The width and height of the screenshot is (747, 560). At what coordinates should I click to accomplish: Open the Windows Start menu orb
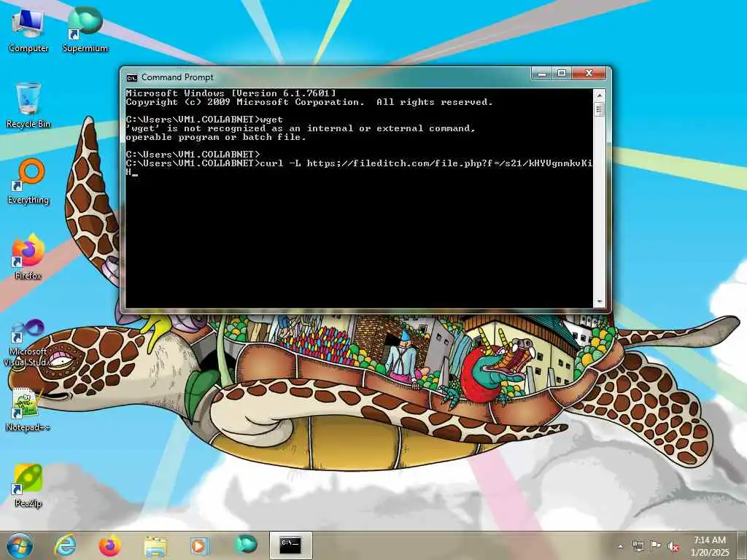pos(20,545)
